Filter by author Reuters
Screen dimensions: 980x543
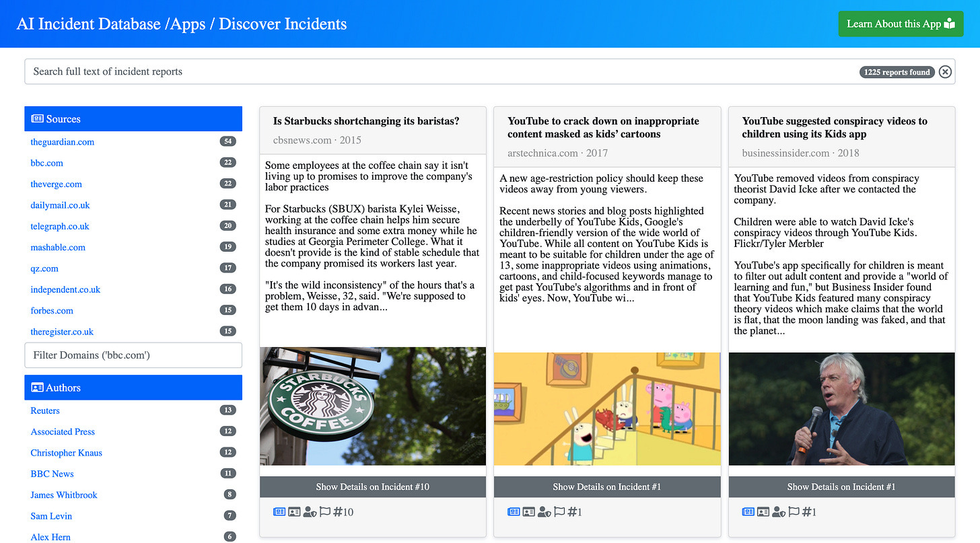point(45,410)
